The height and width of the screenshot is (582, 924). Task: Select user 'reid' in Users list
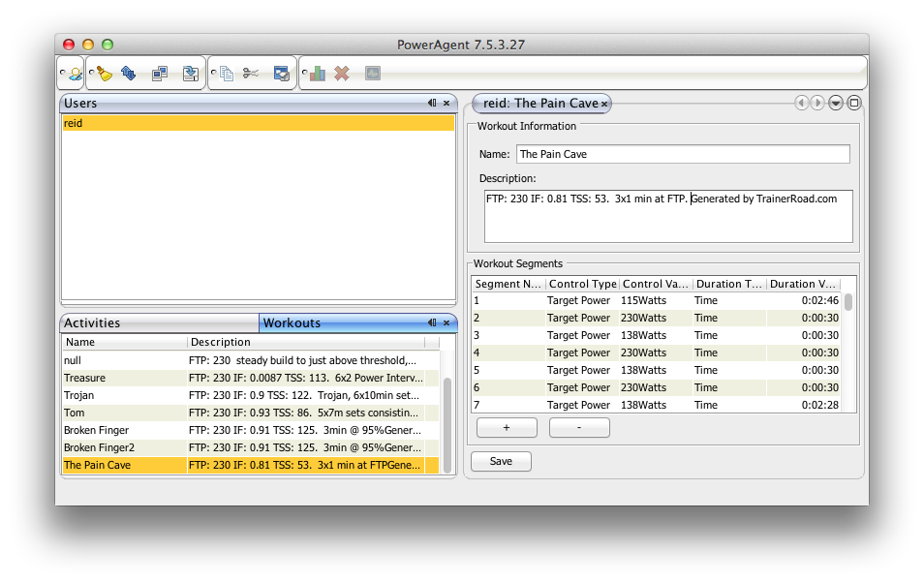(x=258, y=123)
